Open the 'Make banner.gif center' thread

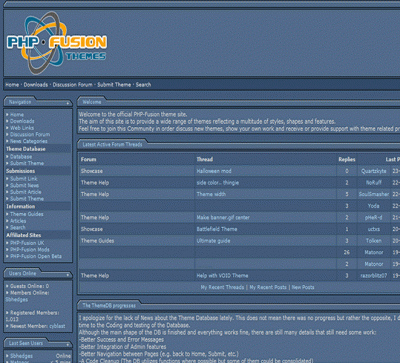(223, 218)
